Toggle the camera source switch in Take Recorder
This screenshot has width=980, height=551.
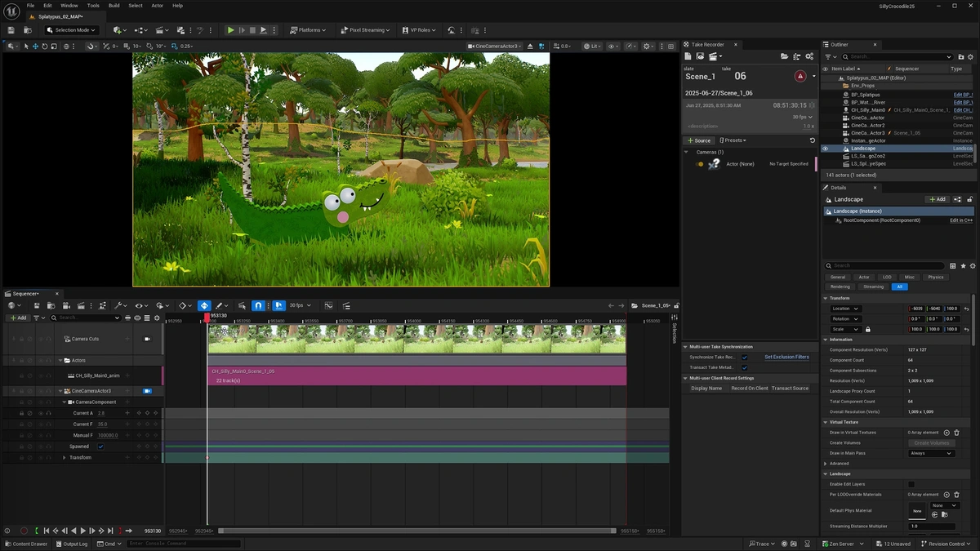(699, 164)
